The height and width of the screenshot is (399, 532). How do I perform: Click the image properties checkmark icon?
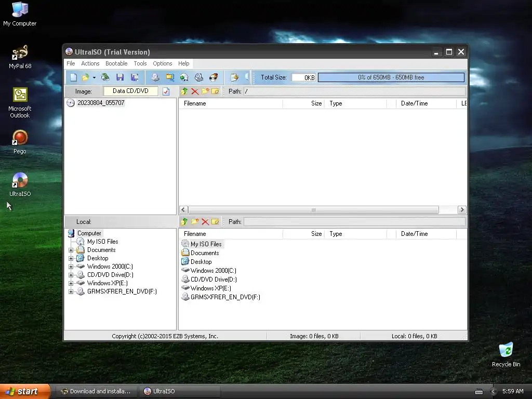166,91
